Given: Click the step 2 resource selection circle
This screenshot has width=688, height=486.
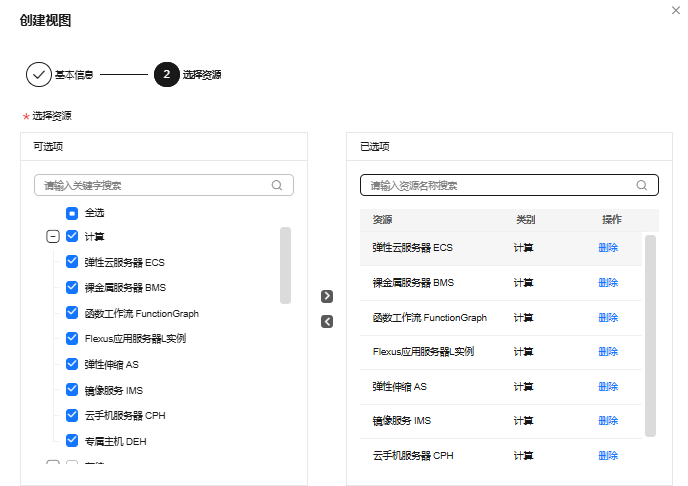Looking at the screenshot, I should [166, 75].
